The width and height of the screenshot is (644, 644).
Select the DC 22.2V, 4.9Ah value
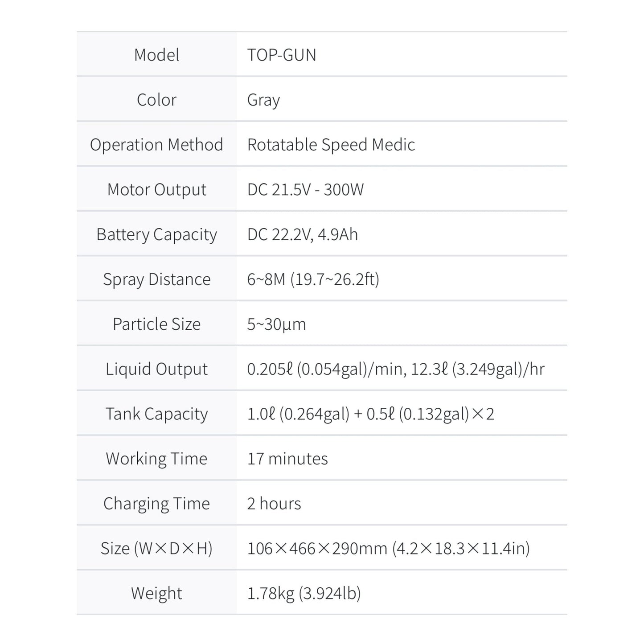tap(302, 234)
